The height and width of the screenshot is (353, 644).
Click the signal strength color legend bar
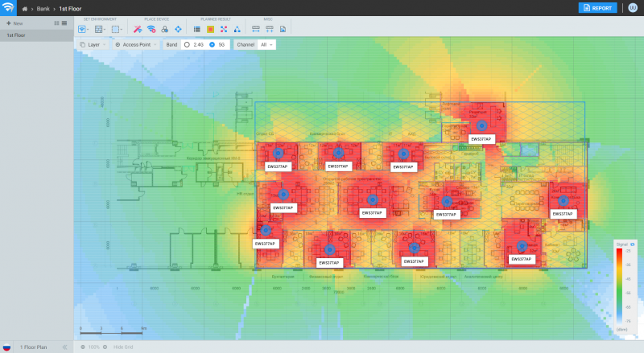coord(618,285)
